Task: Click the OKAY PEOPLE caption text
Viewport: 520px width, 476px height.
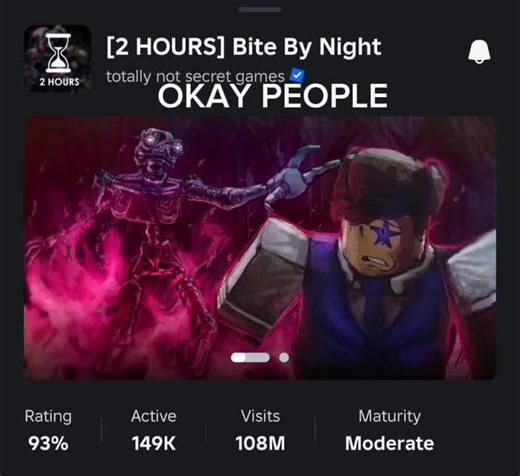Action: pos(273,96)
